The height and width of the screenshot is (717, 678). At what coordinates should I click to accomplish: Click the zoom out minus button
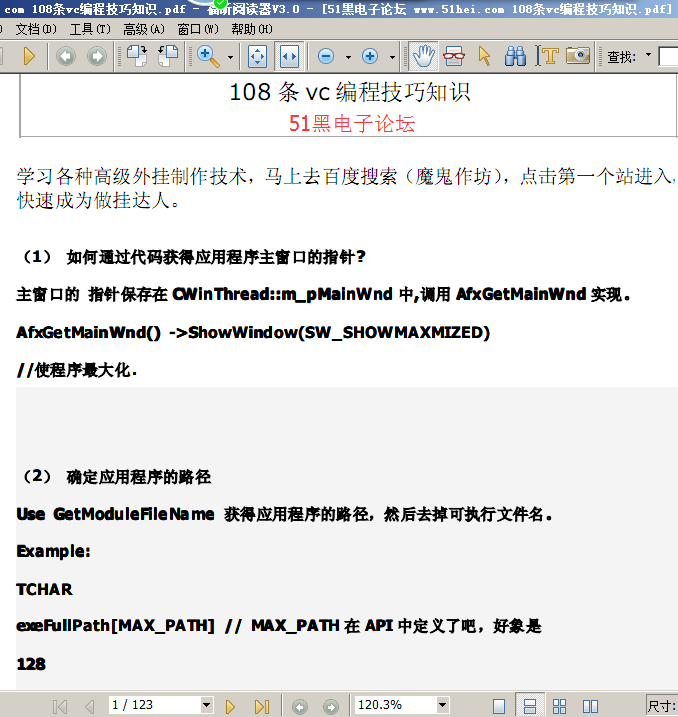coord(326,57)
